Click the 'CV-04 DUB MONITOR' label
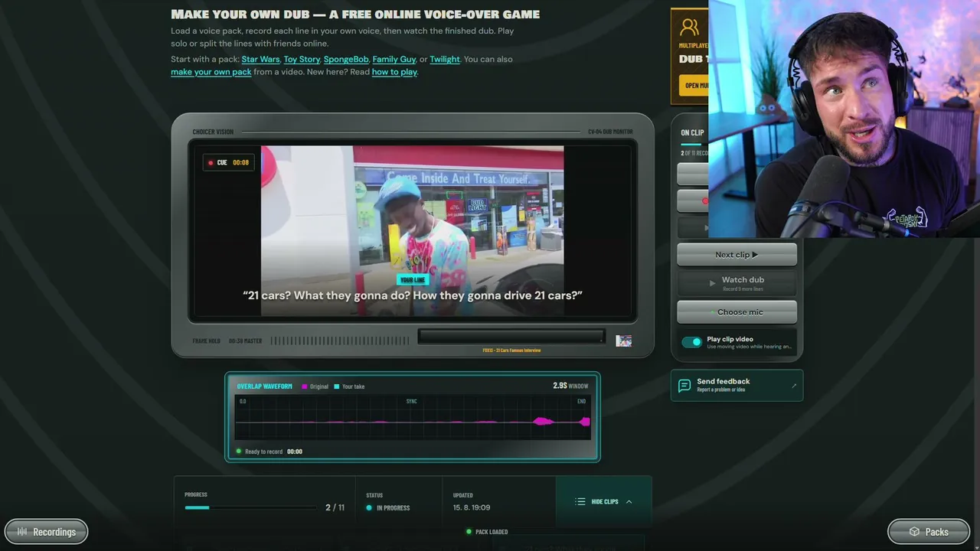Screen dimensions: 980x551 (610, 132)
